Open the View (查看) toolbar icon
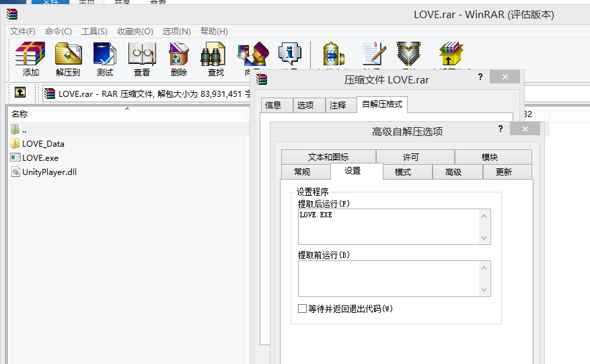 click(x=142, y=59)
